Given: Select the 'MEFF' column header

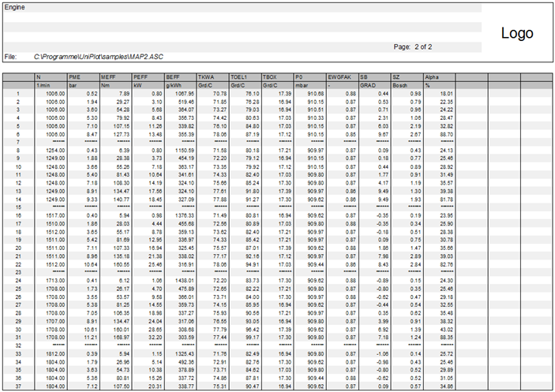Looking at the screenshot, I should click(116, 77).
